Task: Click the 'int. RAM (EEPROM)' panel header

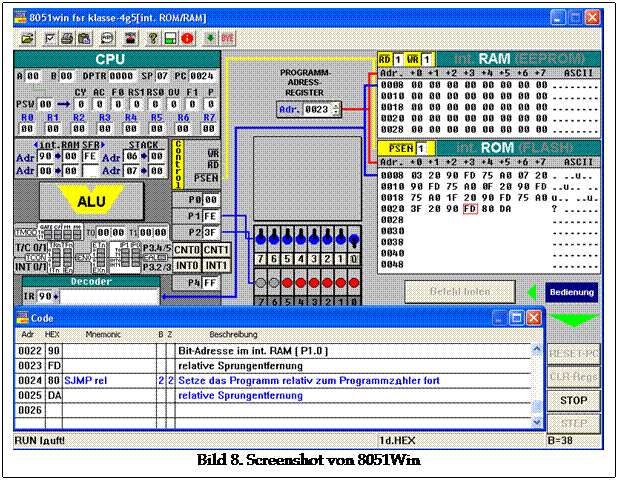Action: tap(518, 59)
